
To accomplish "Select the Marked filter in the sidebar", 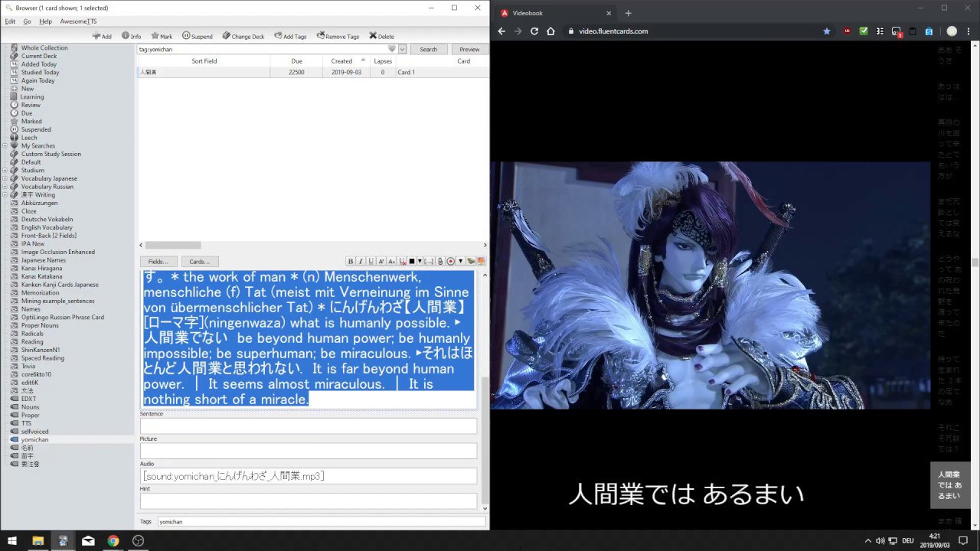I will [31, 121].
